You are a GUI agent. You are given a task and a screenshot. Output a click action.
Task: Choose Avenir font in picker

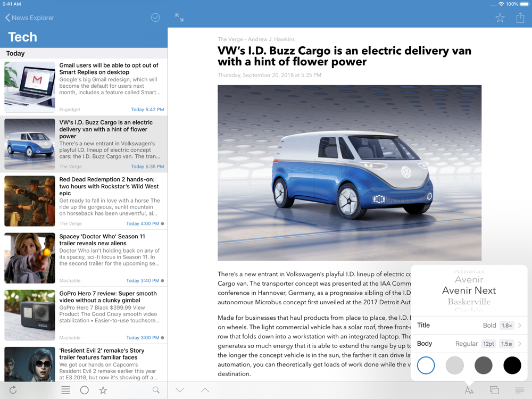469,280
